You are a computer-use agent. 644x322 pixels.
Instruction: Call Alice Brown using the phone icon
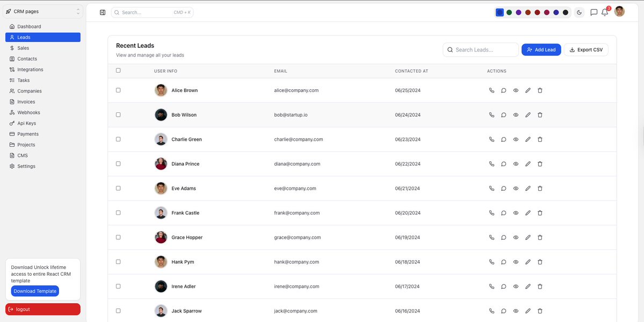[491, 90]
